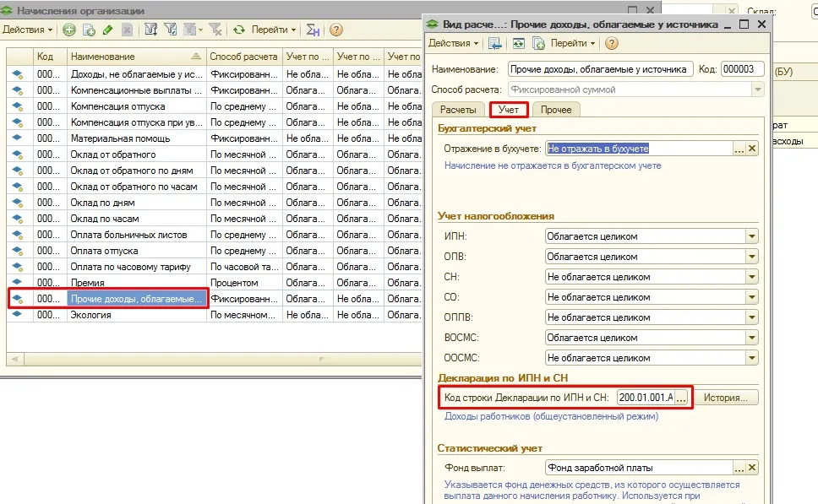Click the История button

[726, 398]
